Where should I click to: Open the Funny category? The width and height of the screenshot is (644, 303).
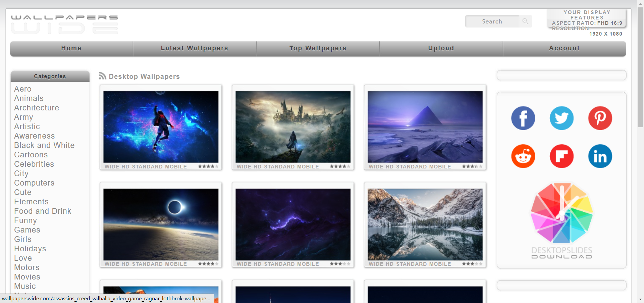point(25,220)
